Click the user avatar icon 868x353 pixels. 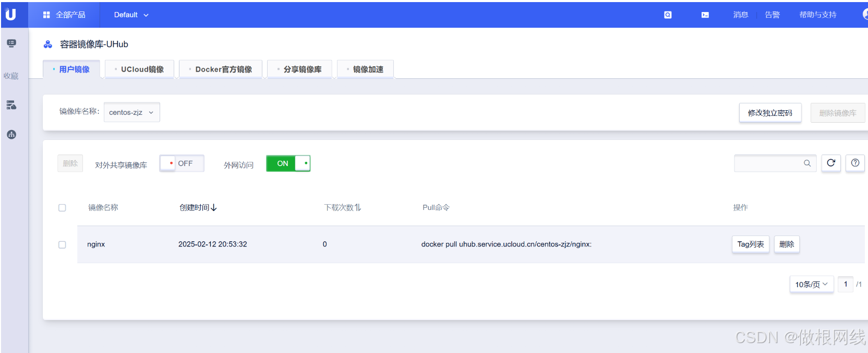tap(865, 14)
